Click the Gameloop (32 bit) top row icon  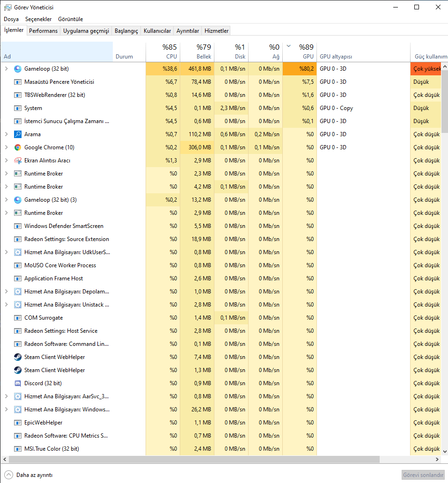(x=18, y=69)
